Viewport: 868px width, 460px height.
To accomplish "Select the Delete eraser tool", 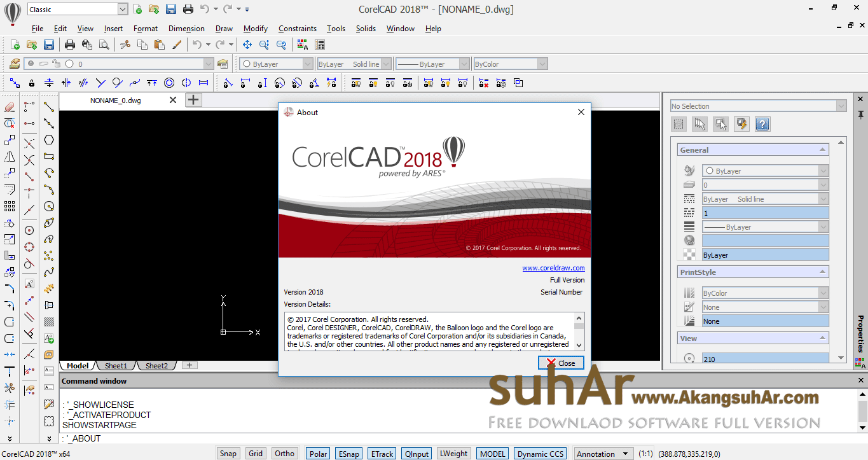I will coord(10,107).
